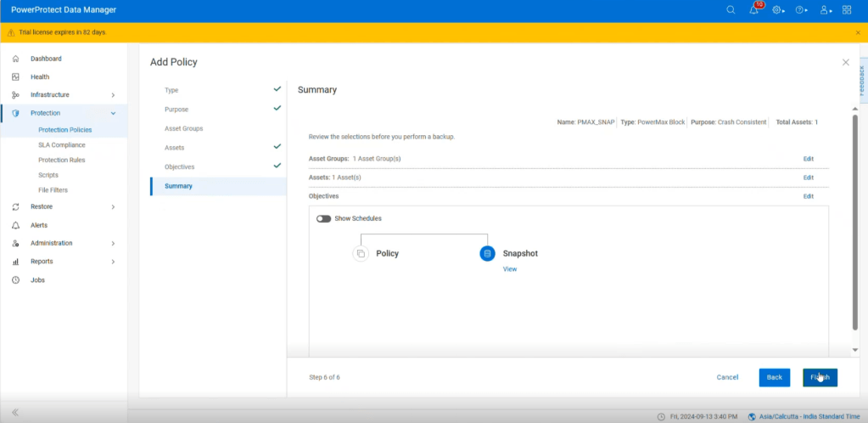Dismiss the trial license warning banner
This screenshot has height=423, width=868.
[x=858, y=32]
